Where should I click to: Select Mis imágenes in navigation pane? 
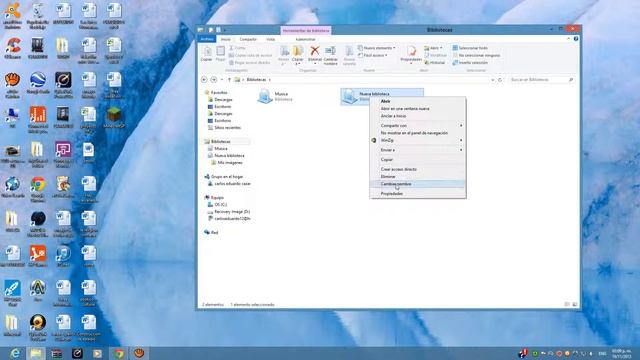coord(227,162)
